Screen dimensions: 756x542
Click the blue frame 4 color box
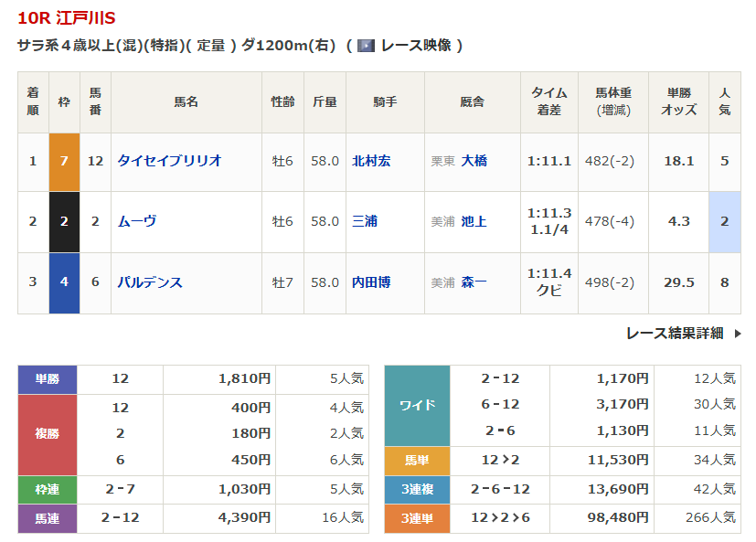tap(64, 282)
